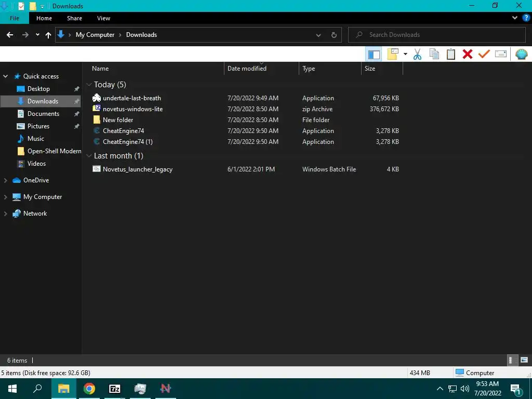The height and width of the screenshot is (399, 532).
Task: Click My Computer in the address breadcrumb
Action: (x=95, y=35)
